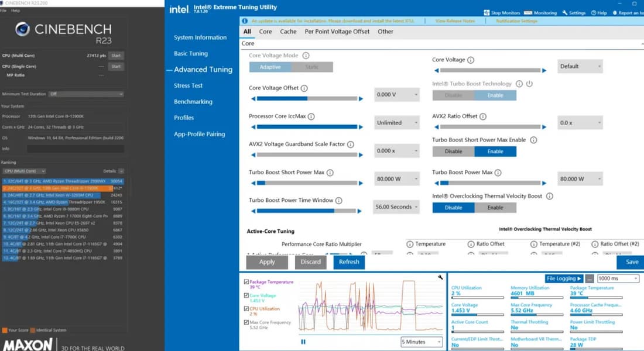Click Turbo Boost Power Time Window info icon
Viewport: 644px width, 351px height.
338,201
